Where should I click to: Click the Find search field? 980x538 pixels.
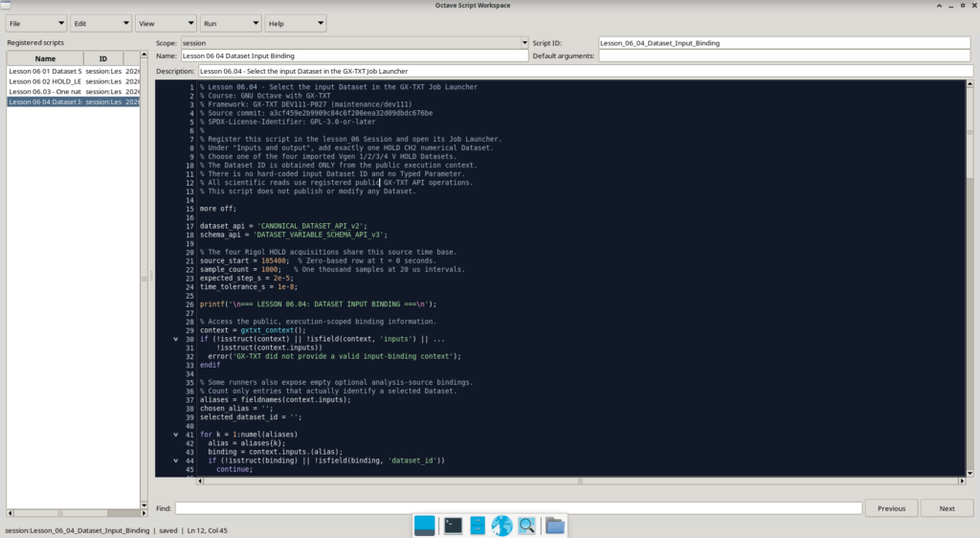[518, 508]
